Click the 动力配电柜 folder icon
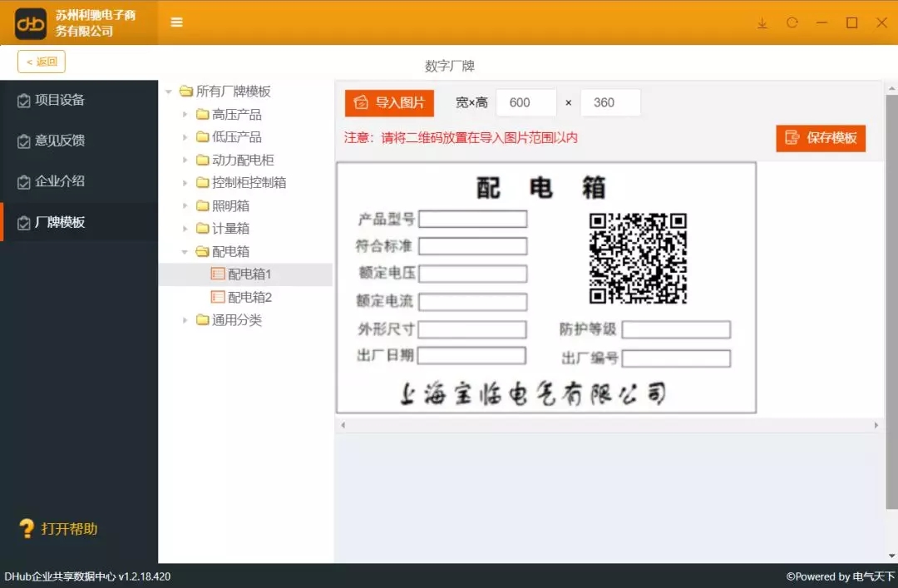 [202, 160]
